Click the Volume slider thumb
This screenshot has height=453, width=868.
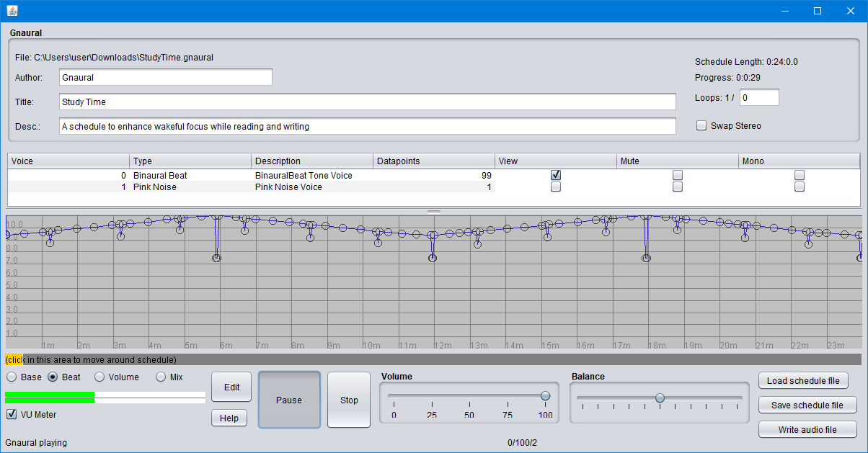[545, 395]
